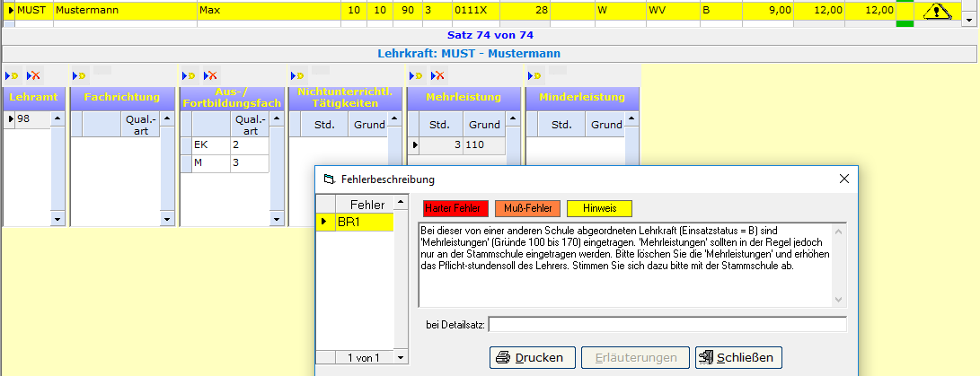Click Std. header in Mehrleistung panel
This screenshot has width=980, height=376.
click(440, 125)
